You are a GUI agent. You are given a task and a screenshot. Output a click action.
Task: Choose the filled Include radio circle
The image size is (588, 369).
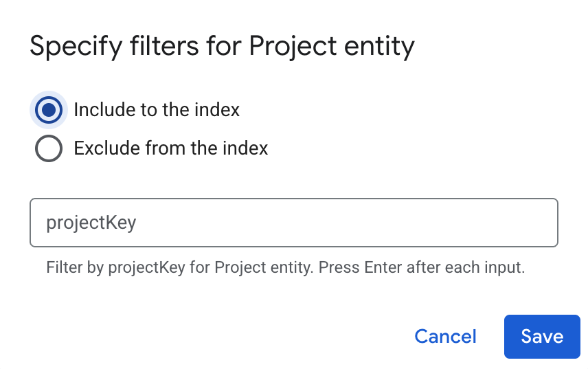coord(48,110)
